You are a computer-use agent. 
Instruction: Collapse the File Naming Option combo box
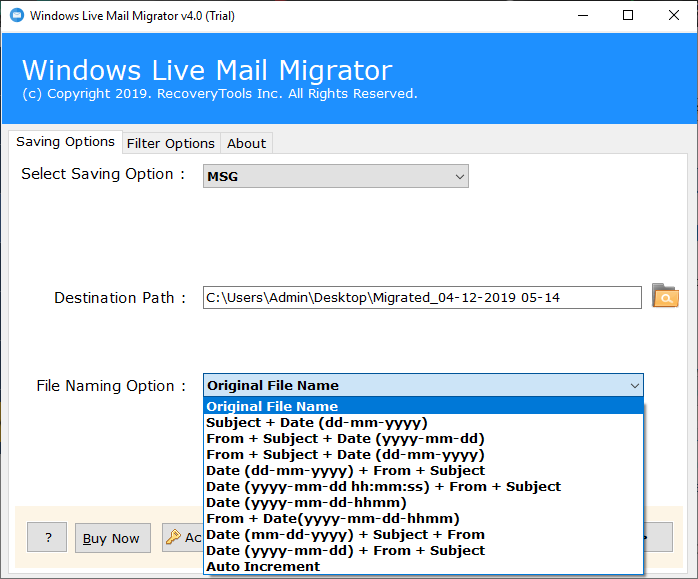click(x=423, y=385)
